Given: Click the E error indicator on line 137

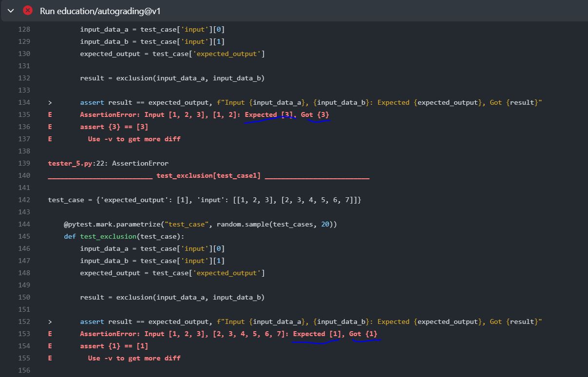Looking at the screenshot, I should click(x=50, y=139).
